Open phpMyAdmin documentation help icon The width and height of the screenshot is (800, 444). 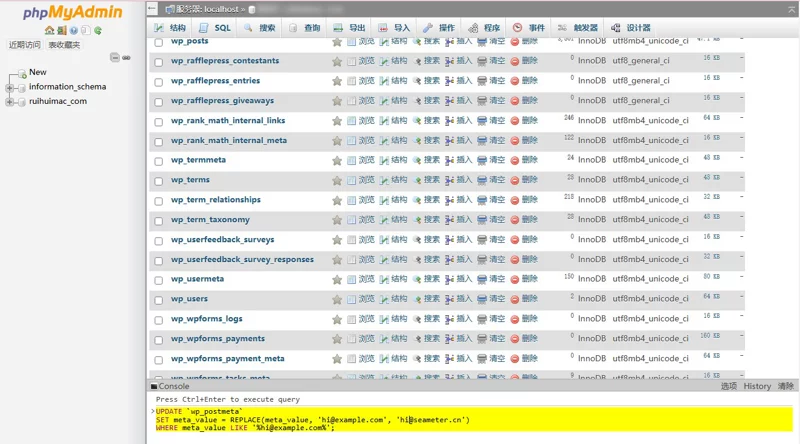pyautogui.click(x=73, y=31)
